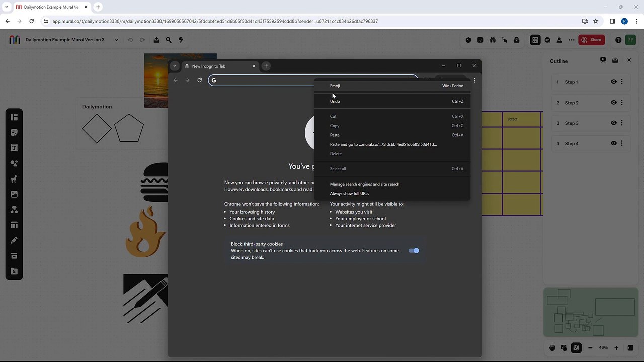Open the PP user avatar menu
The width and height of the screenshot is (644, 362).
pyautogui.click(x=630, y=40)
